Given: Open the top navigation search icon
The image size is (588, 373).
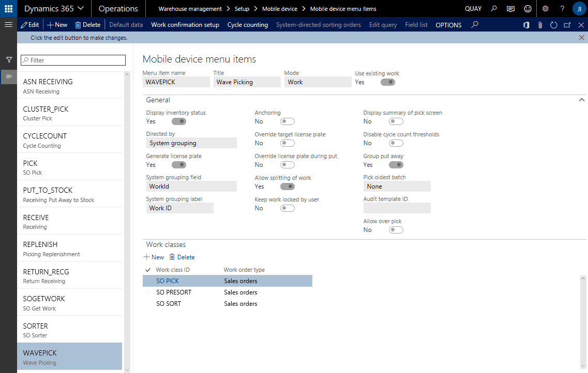Looking at the screenshot, I should (x=494, y=8).
